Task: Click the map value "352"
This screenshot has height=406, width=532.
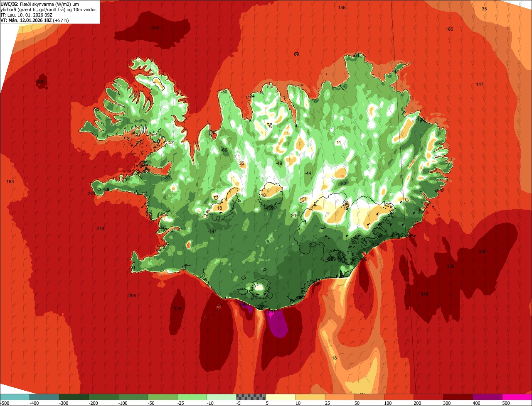Action: click(482, 252)
